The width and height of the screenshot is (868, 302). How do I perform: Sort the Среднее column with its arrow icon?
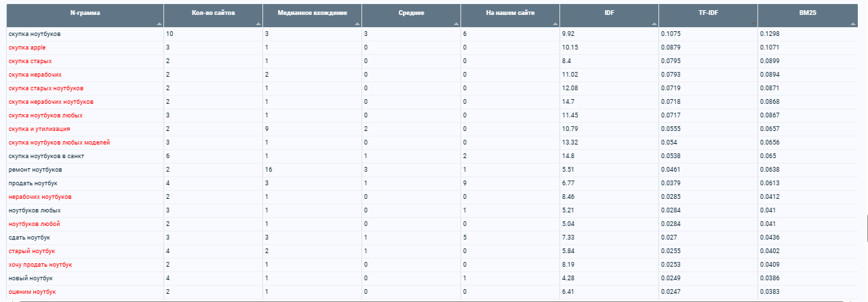click(x=456, y=23)
